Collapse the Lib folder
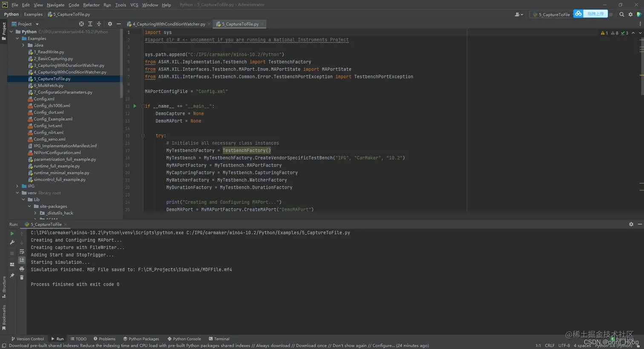 pyautogui.click(x=23, y=199)
